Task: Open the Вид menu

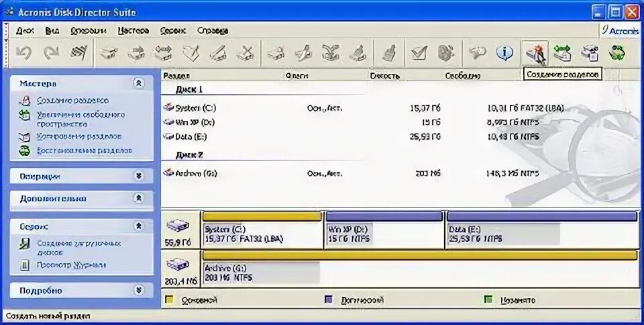Action: pos(52,31)
